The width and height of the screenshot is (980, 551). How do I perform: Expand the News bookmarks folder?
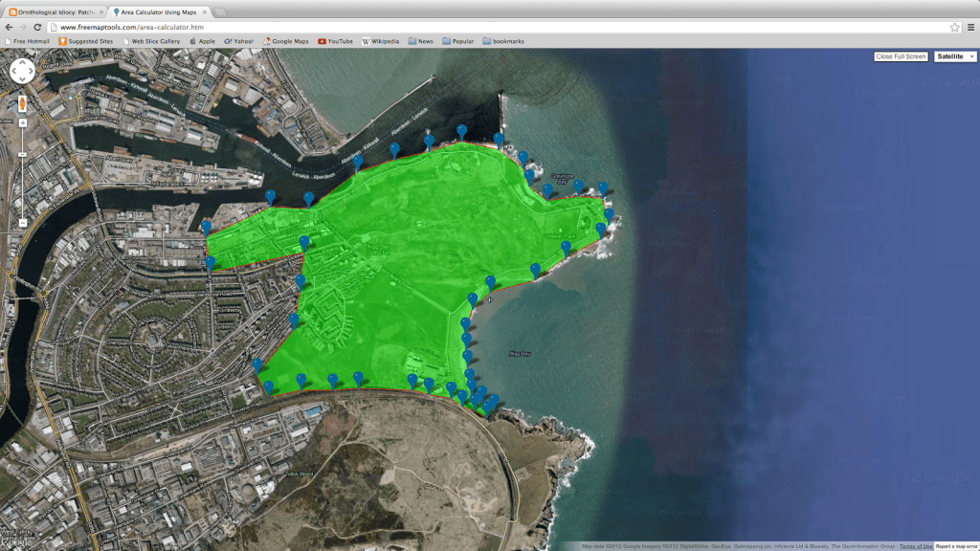(x=420, y=41)
